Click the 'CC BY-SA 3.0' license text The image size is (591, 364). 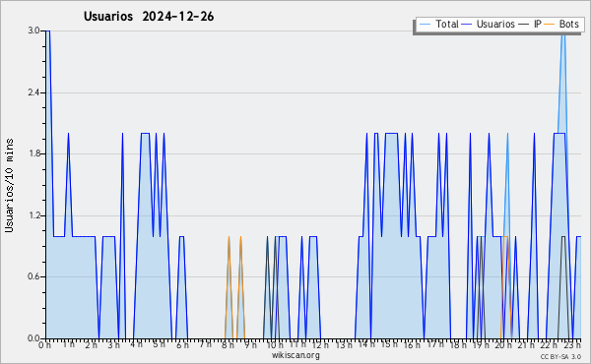click(560, 356)
